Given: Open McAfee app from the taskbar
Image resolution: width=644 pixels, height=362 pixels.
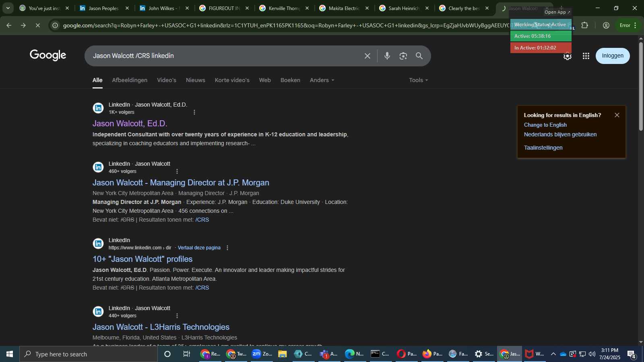Looking at the screenshot, I should click(x=535, y=354).
